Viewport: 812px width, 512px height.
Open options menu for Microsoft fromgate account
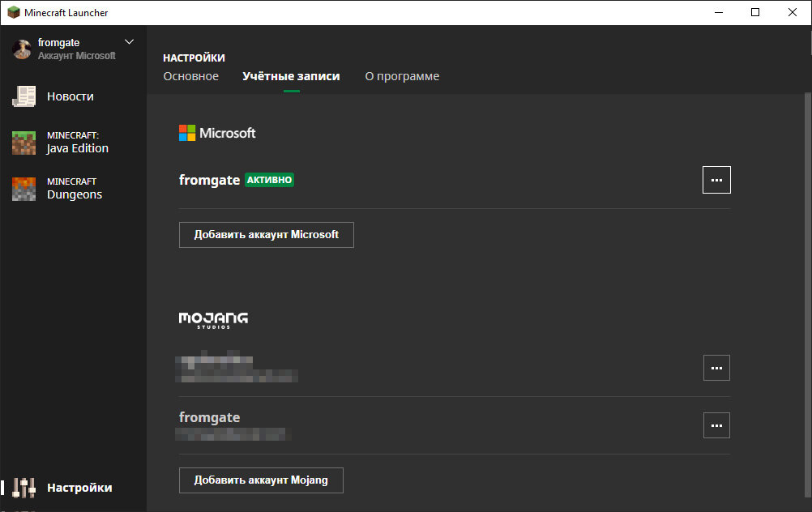click(716, 180)
